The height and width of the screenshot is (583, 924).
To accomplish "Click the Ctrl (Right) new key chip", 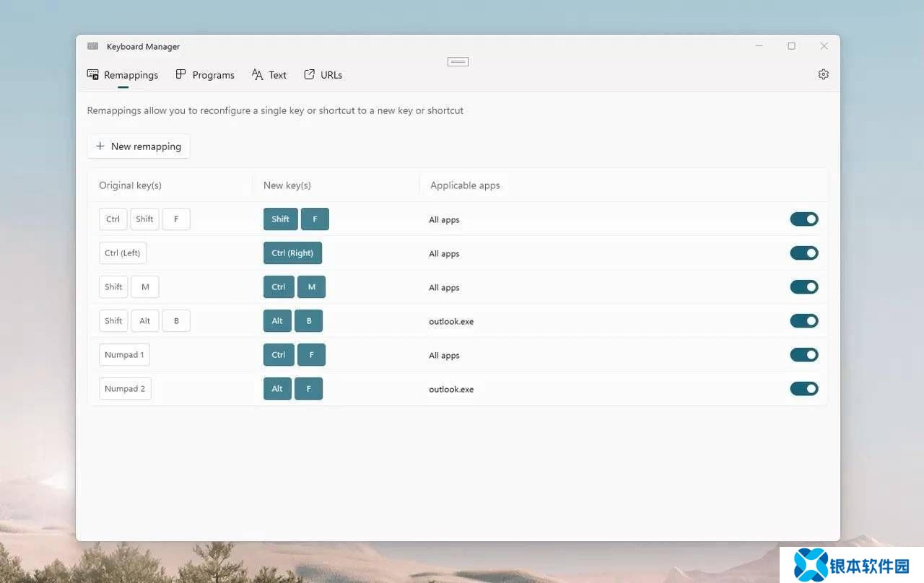I will pyautogui.click(x=292, y=253).
